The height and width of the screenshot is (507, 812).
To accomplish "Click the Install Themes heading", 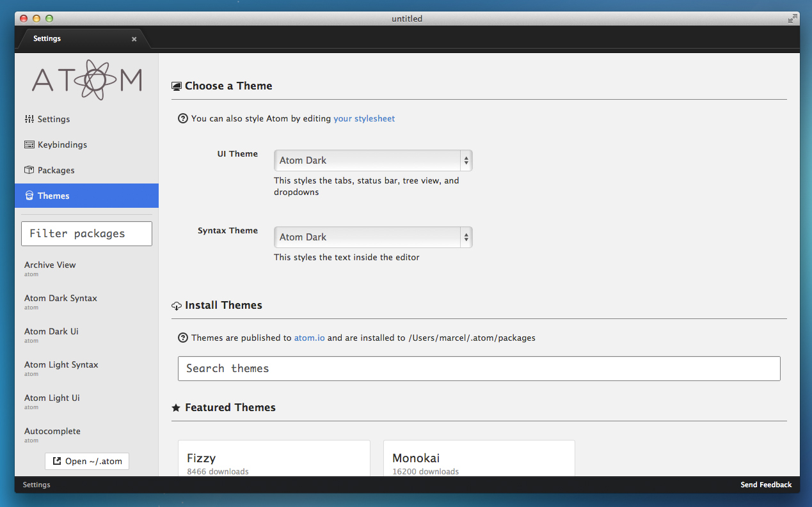I will coord(223,305).
